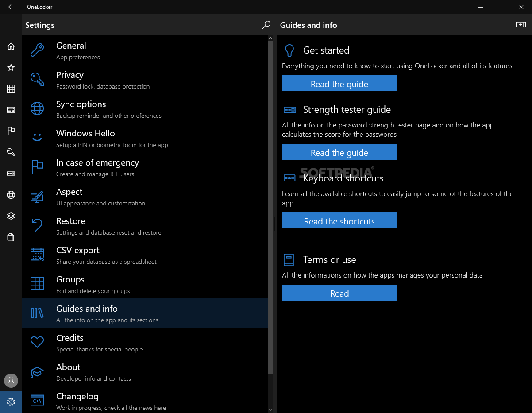Click the wrench icon for General
The height and width of the screenshot is (413, 532).
click(37, 50)
